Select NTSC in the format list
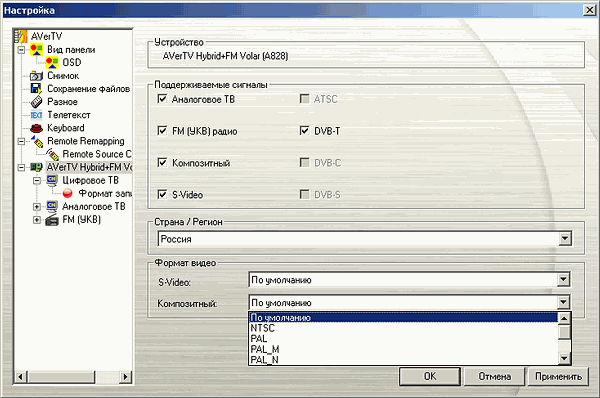Viewport: 600px width, 398px height. coord(403,328)
